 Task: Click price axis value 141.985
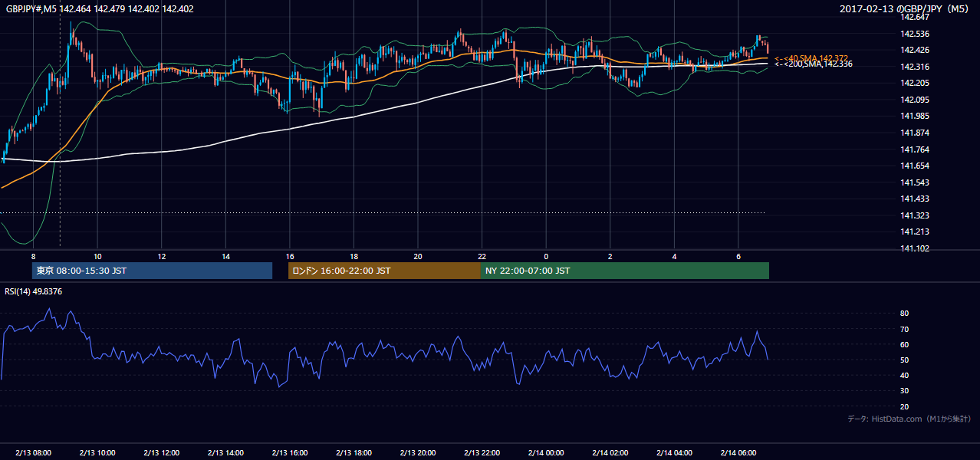pos(915,117)
